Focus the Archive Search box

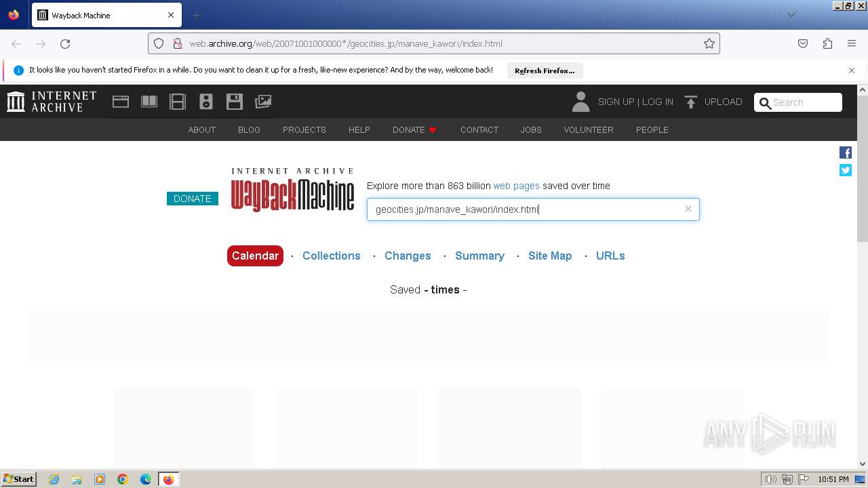[798, 102]
